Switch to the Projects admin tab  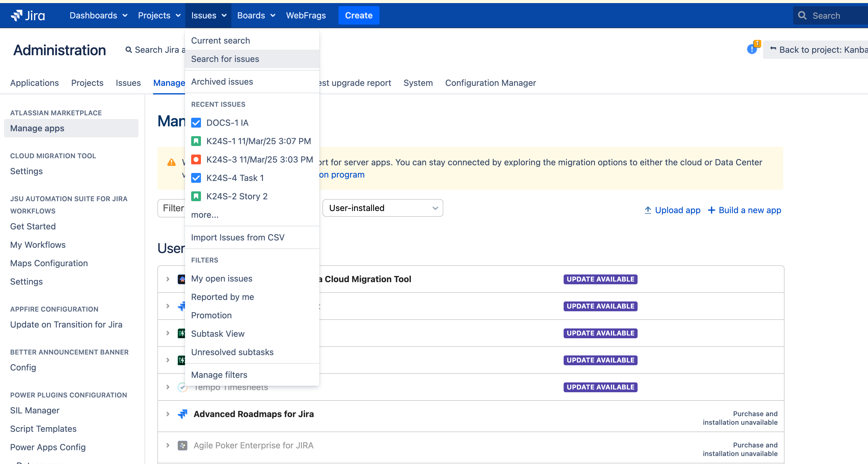(87, 83)
